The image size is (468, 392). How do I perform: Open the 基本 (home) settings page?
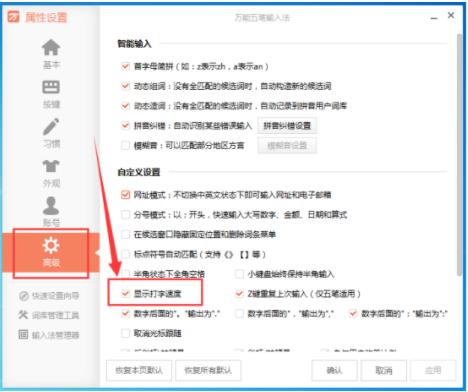51,54
